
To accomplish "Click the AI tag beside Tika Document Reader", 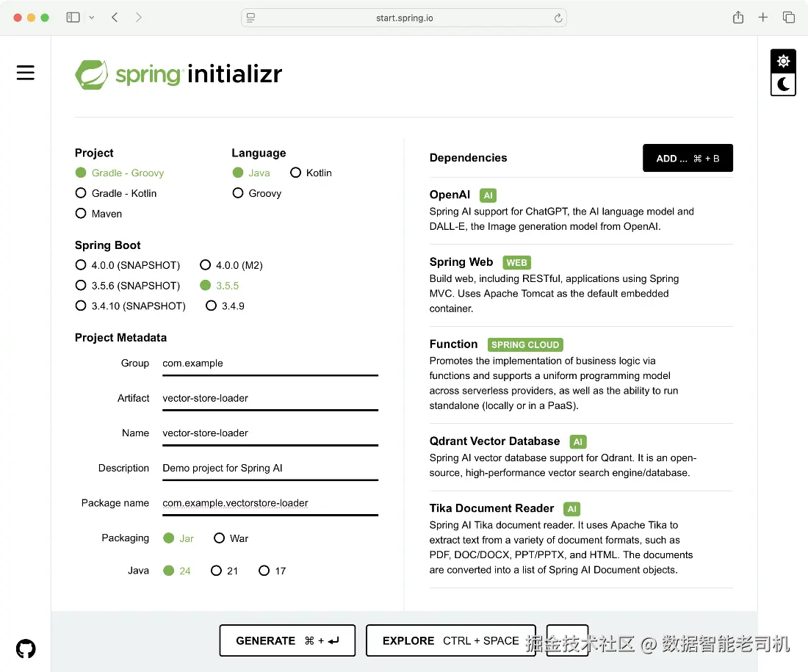I will click(x=571, y=509).
